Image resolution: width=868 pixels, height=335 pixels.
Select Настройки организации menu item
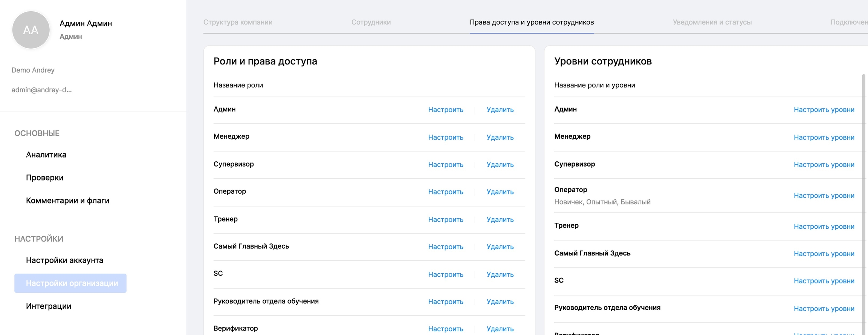point(71,283)
